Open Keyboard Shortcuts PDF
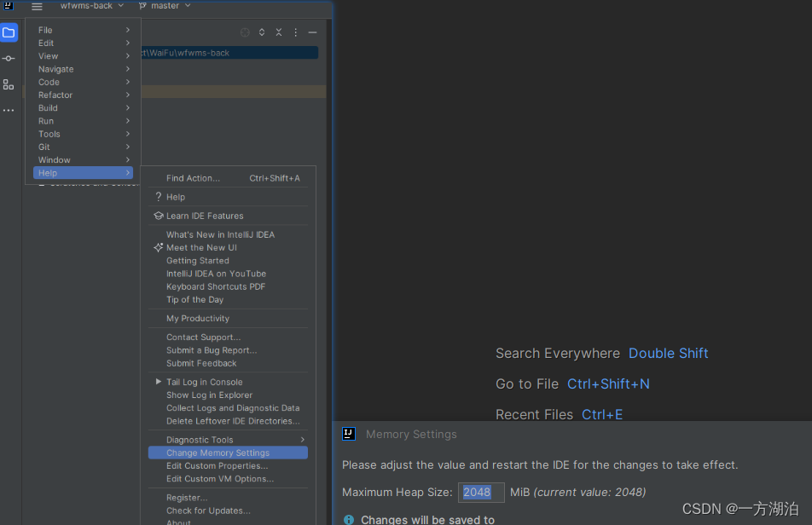This screenshot has width=812, height=525. click(228, 286)
